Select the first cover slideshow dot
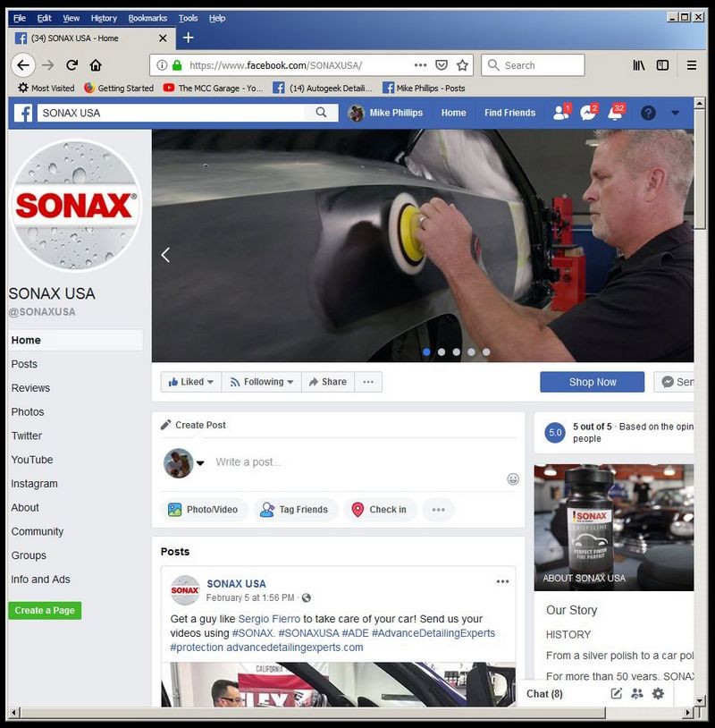 426,352
